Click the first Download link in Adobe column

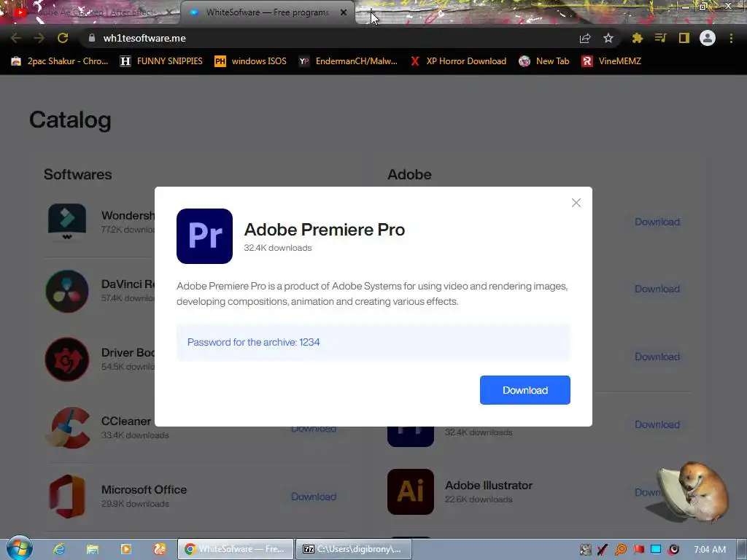[x=657, y=222]
